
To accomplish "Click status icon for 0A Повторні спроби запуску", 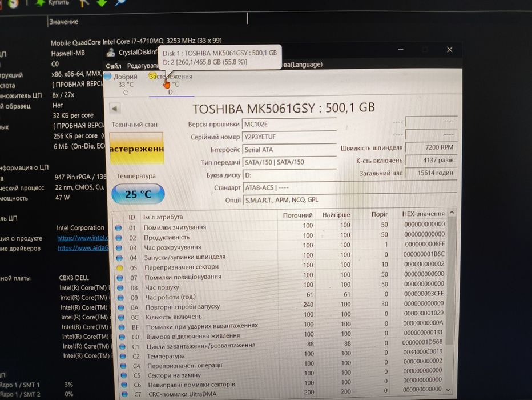I will tap(121, 307).
